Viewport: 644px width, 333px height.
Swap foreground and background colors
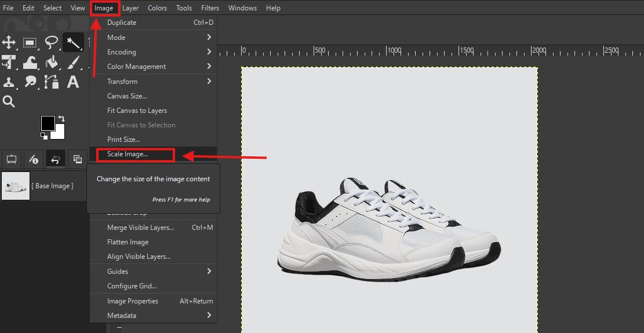61,119
